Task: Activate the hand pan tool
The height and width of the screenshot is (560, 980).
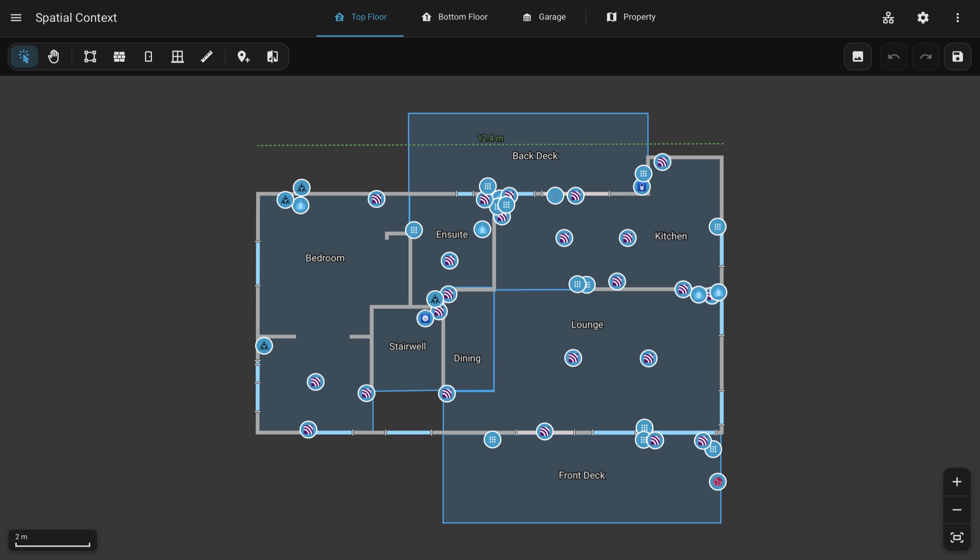Action: pos(53,57)
